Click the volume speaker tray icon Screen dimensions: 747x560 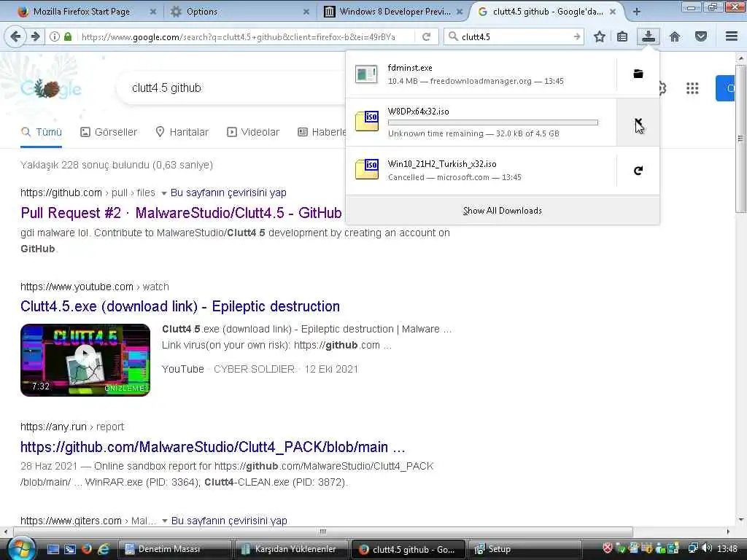(706, 549)
